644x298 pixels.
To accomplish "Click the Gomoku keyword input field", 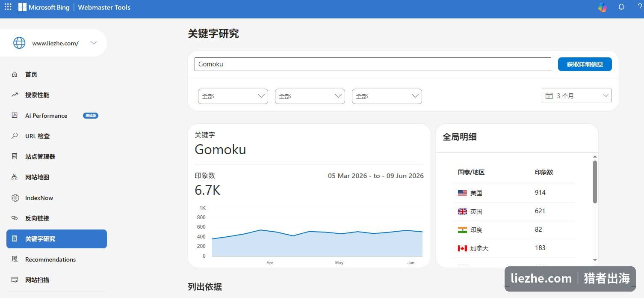I will click(373, 64).
